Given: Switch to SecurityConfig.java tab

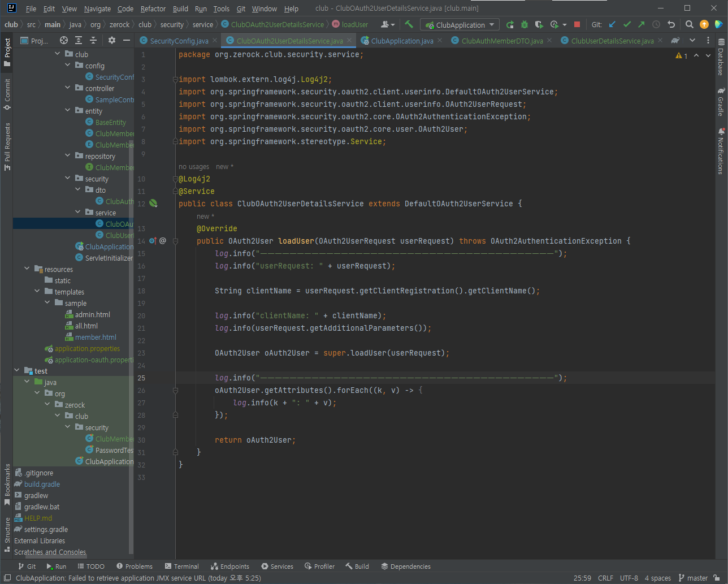Looking at the screenshot, I should pyautogui.click(x=179, y=41).
